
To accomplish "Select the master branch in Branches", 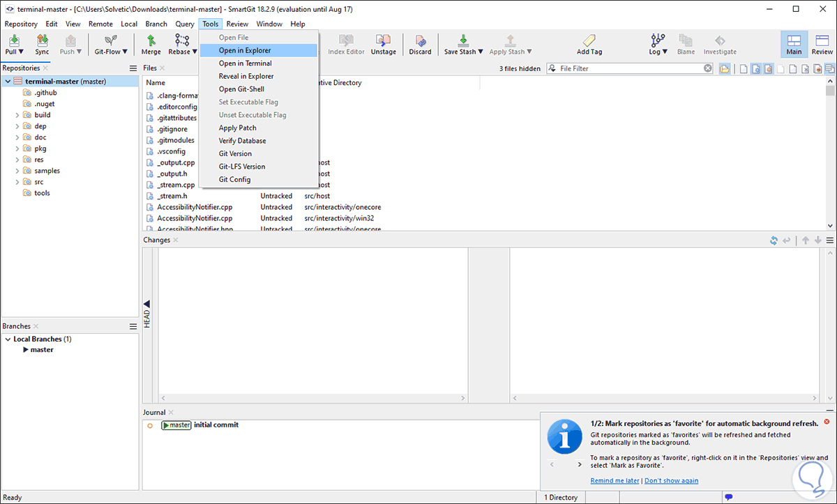I will pos(42,350).
